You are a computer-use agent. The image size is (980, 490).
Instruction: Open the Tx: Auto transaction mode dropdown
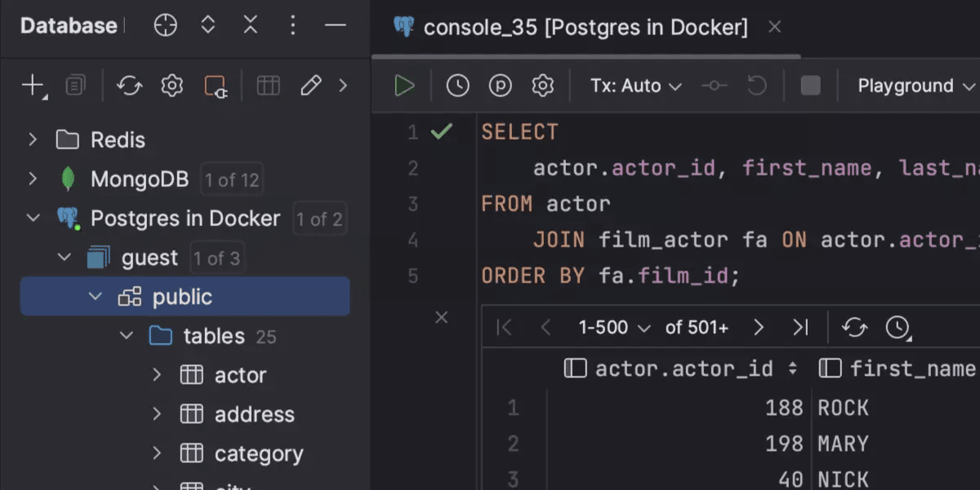[x=634, y=85]
